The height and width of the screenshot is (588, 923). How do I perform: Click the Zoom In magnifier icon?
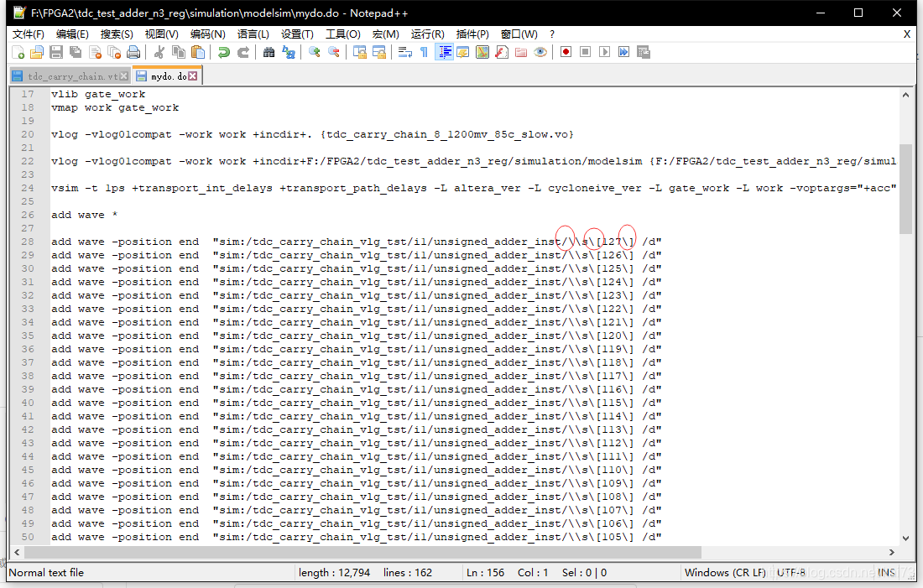pyautogui.click(x=315, y=52)
